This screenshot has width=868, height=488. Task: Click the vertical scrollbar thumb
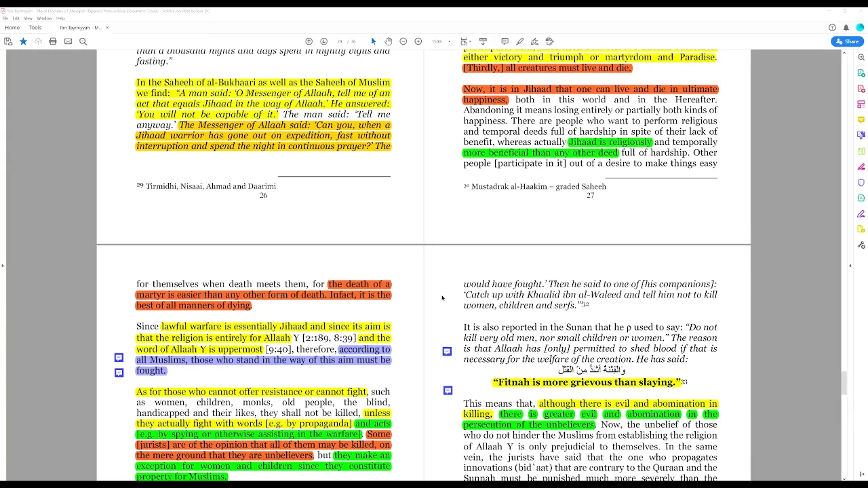coord(844,383)
